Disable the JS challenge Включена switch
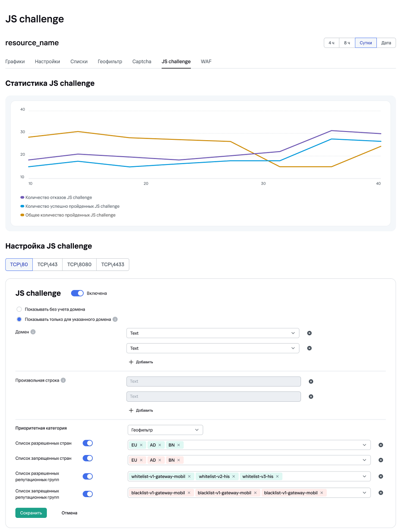Image resolution: width=400 pixels, height=532 pixels. click(77, 293)
